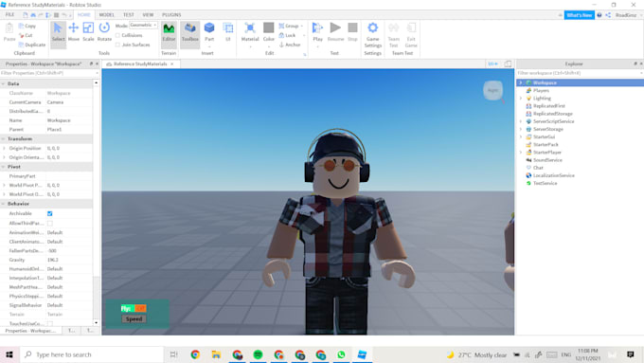Click the Resume playback button
This screenshot has width=644, height=363.
point(335,32)
